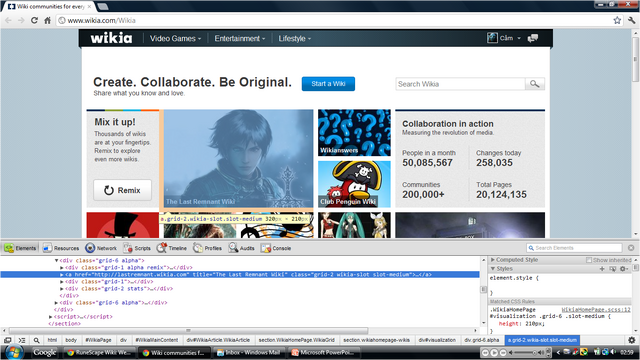Click the play button in taskbar media toolbar
Image resolution: width=640 pixels, height=360 pixels.
point(494,353)
